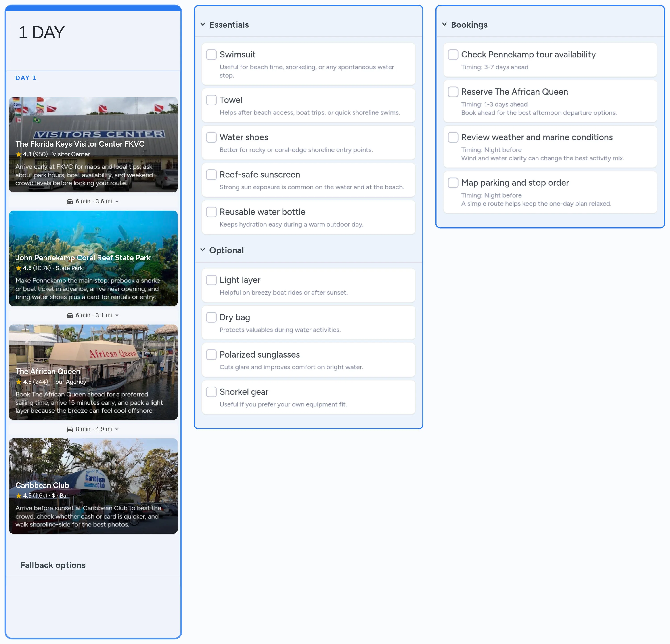
Task: Click the star rating on Caribbean Club card
Action: 19,495
